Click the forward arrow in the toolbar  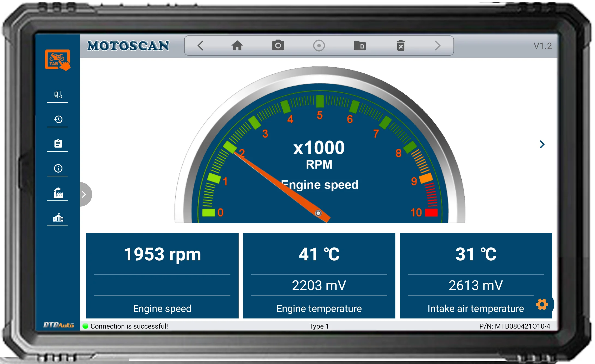(437, 46)
